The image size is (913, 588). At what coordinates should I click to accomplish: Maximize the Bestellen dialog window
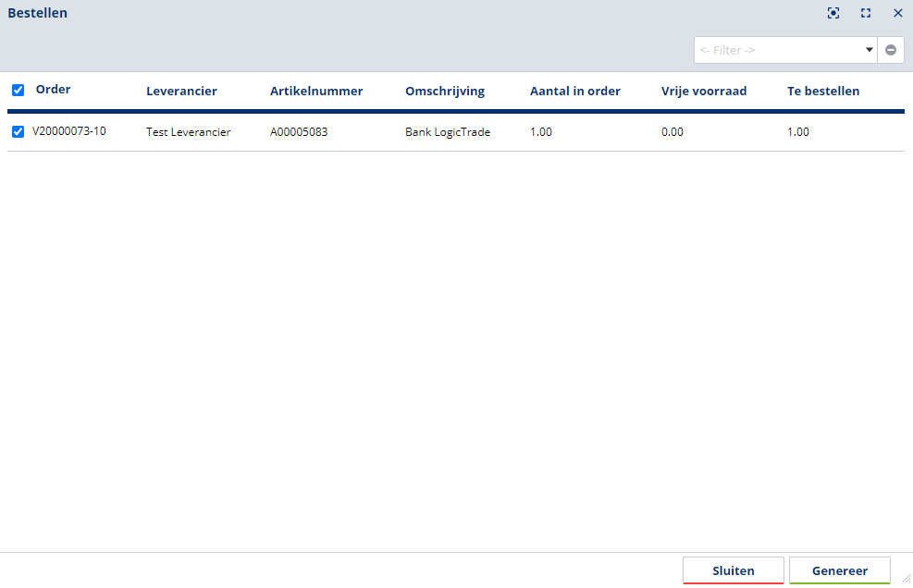point(866,13)
